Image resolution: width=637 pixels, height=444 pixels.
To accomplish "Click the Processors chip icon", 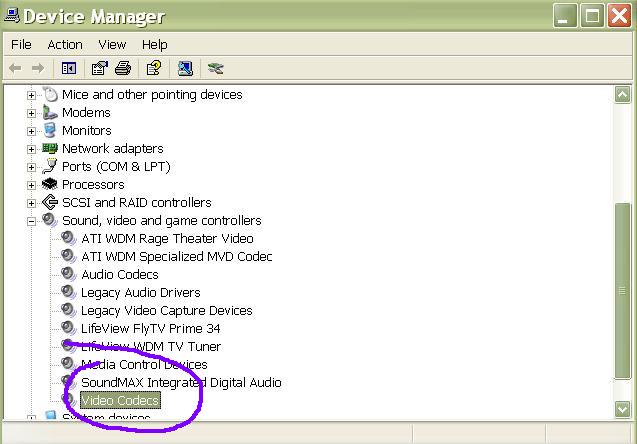I will click(50, 184).
